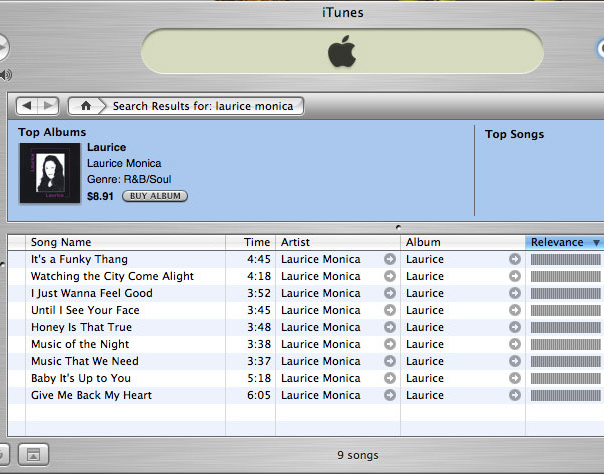
Task: Click Search Results for: laurice monica breadcrumb
Action: (x=203, y=106)
